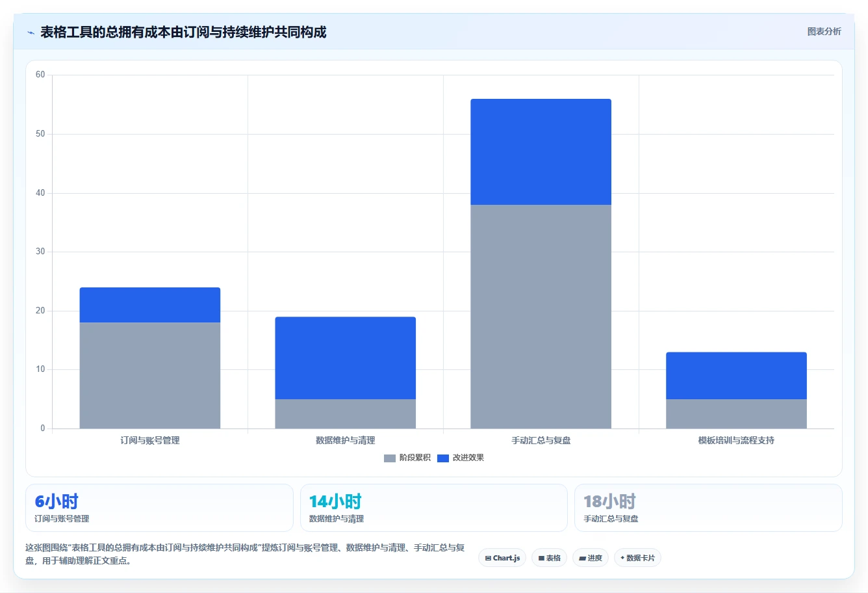Click the y-axis value 30
This screenshot has width=868, height=593.
[x=40, y=252]
